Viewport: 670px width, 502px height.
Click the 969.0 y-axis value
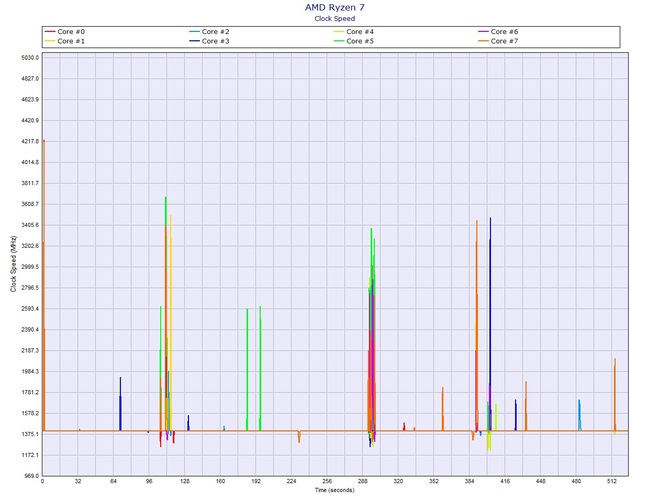(x=32, y=476)
